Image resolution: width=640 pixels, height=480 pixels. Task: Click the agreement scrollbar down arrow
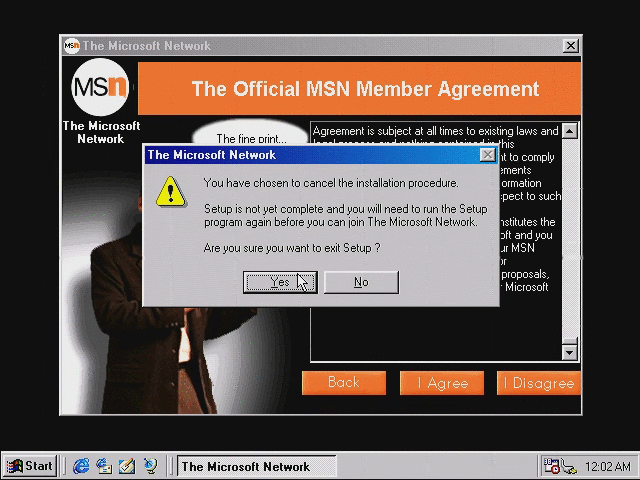pyautogui.click(x=570, y=353)
